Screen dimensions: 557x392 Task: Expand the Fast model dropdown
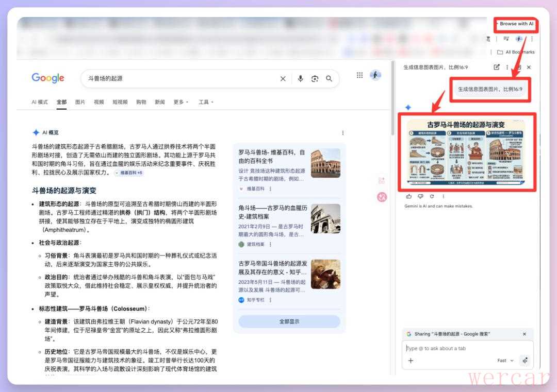(x=505, y=361)
